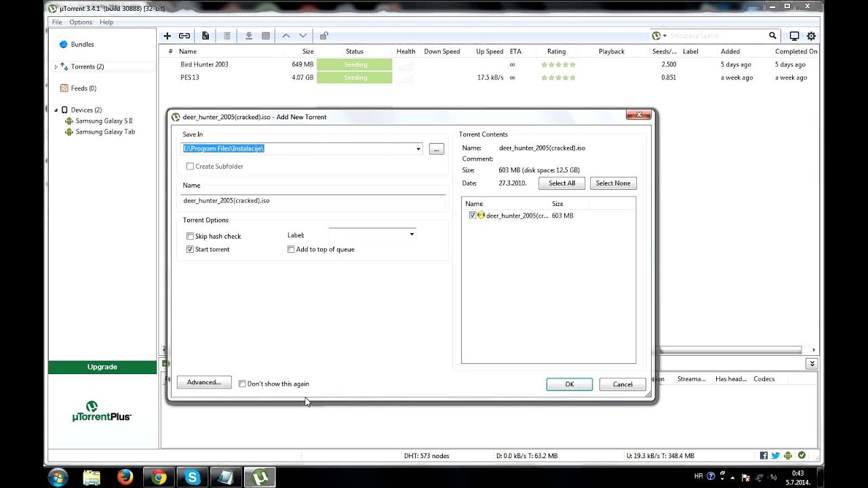The image size is (868, 488).
Task: Click the Select All button
Action: (561, 183)
